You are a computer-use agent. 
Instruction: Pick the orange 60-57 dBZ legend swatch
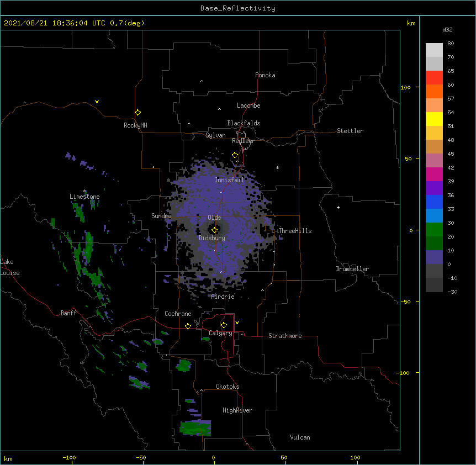pyautogui.click(x=434, y=91)
